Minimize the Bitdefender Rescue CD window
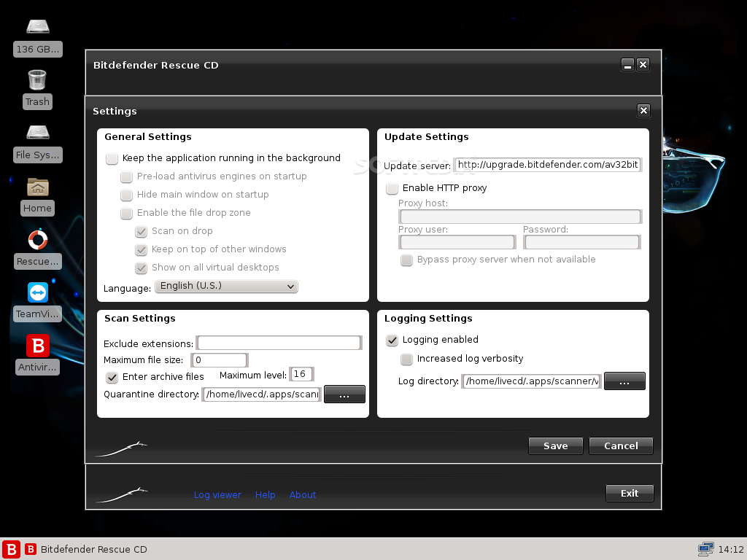 (627, 65)
